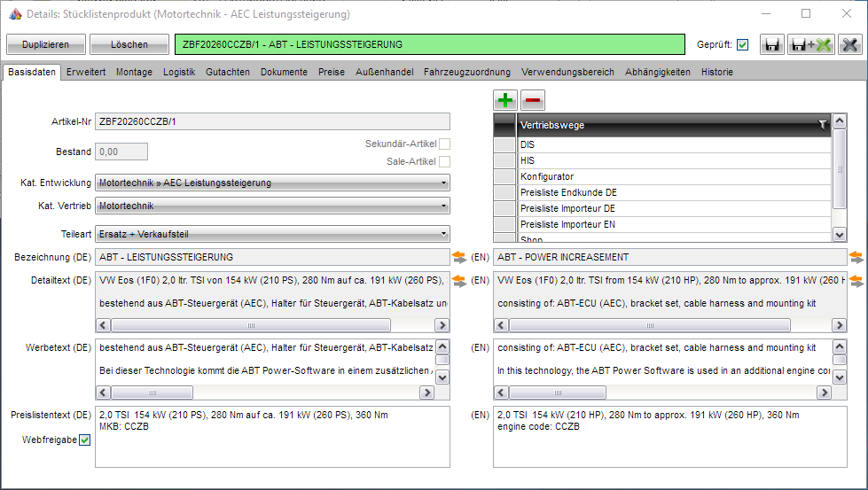This screenshot has width=868, height=490.
Task: Open the Abhängigkeiten tab
Action: click(658, 72)
